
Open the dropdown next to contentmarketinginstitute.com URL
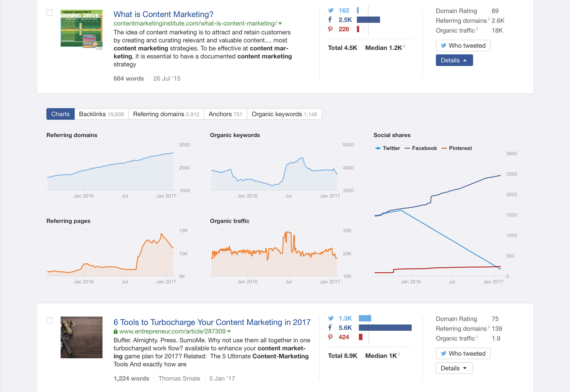click(280, 23)
